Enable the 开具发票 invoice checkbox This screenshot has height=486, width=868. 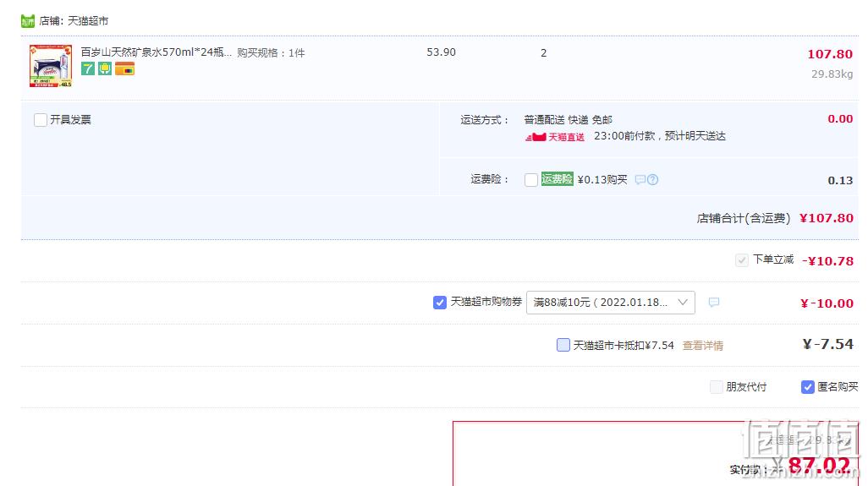pos(41,120)
